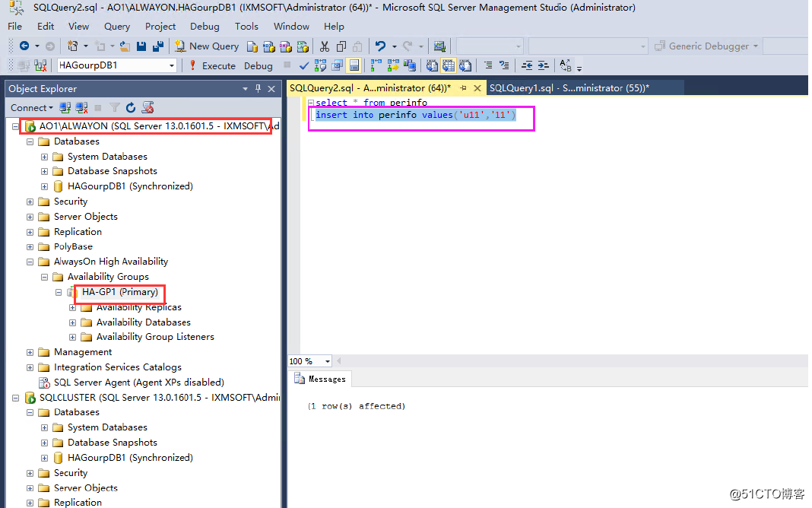Click the Comment Out Selected Lines icon
Screen dimensions: 812x508
tap(488, 65)
